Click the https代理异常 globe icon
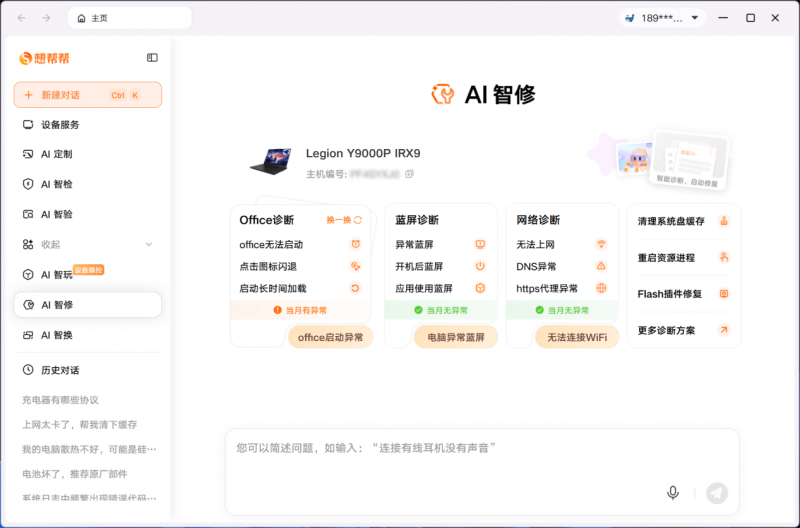Image resolution: width=800 pixels, height=528 pixels. [x=602, y=288]
